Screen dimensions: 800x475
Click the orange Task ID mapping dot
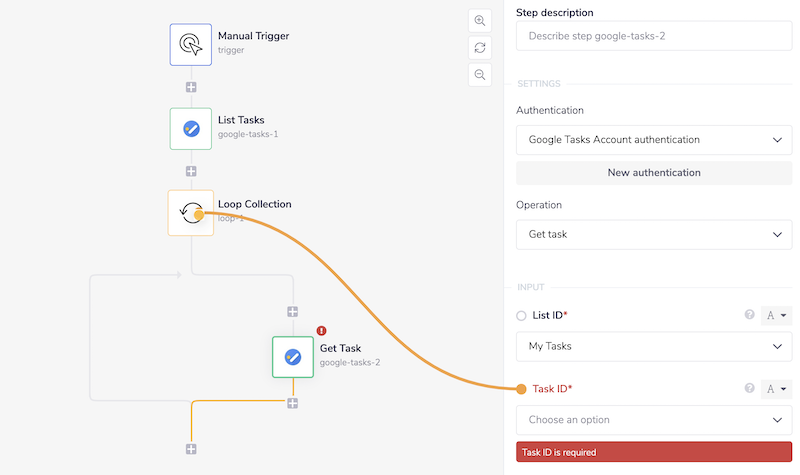click(x=521, y=389)
